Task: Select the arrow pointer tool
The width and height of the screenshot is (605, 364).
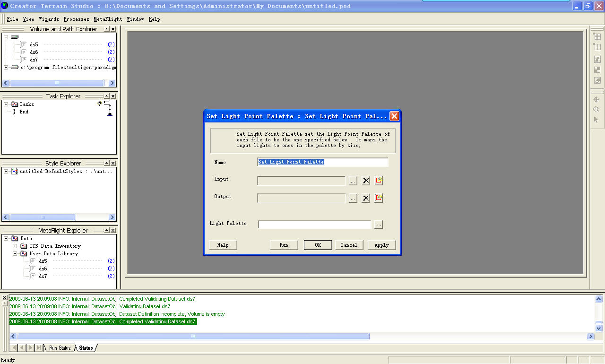Action: [x=596, y=120]
